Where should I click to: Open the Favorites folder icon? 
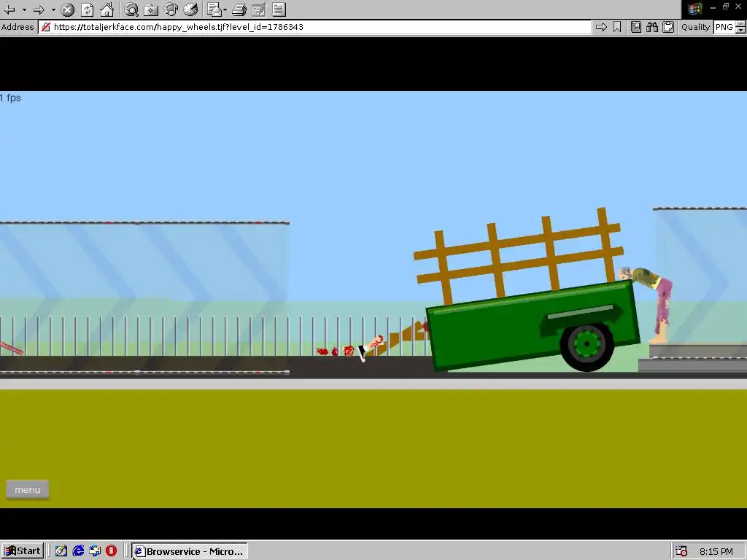(x=150, y=9)
